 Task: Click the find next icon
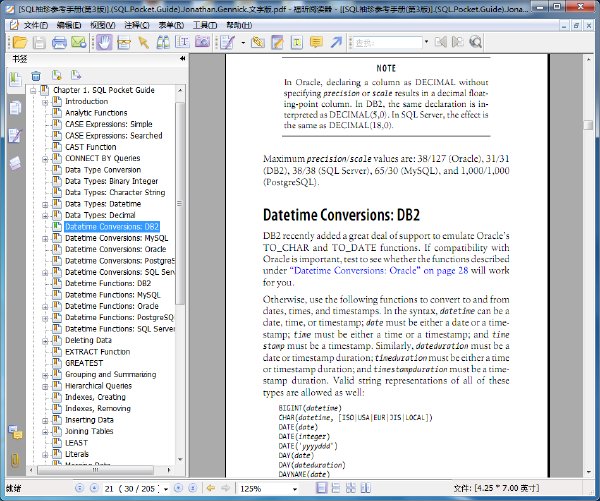click(x=458, y=42)
